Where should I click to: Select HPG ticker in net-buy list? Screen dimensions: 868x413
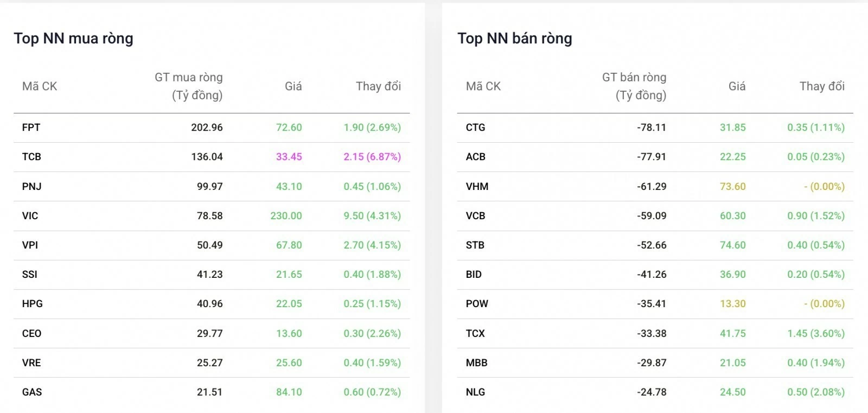point(32,304)
